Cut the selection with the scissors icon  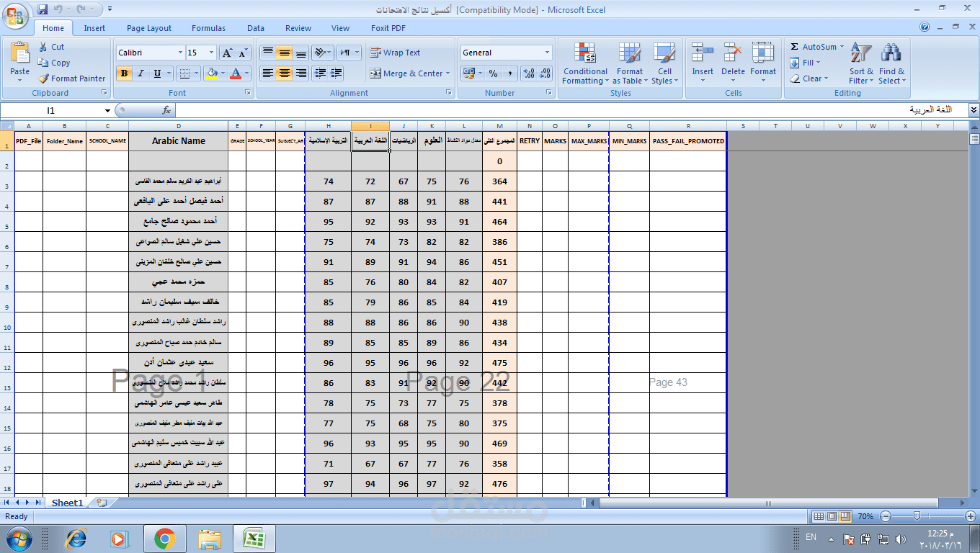point(43,47)
